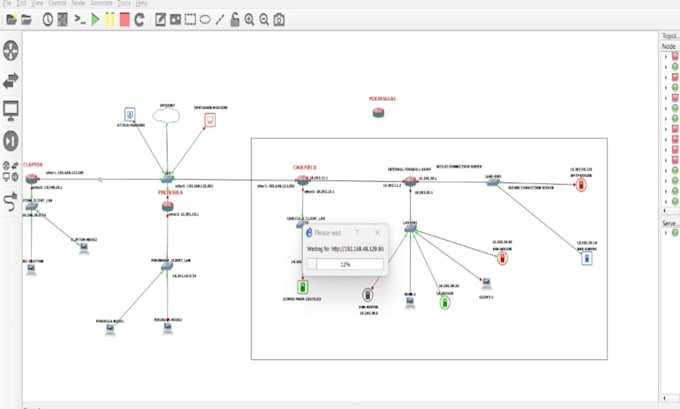Suspend all nodes with yellow pause button

pyautogui.click(x=110, y=20)
